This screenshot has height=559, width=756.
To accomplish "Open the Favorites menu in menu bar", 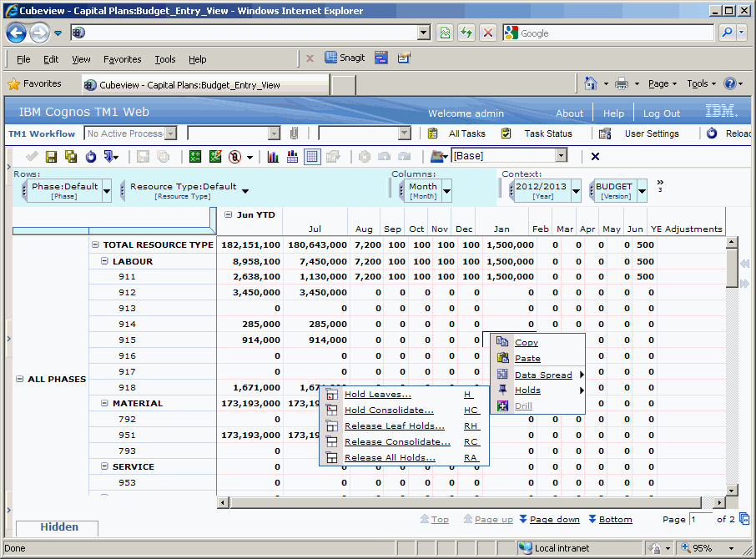I will click(123, 59).
